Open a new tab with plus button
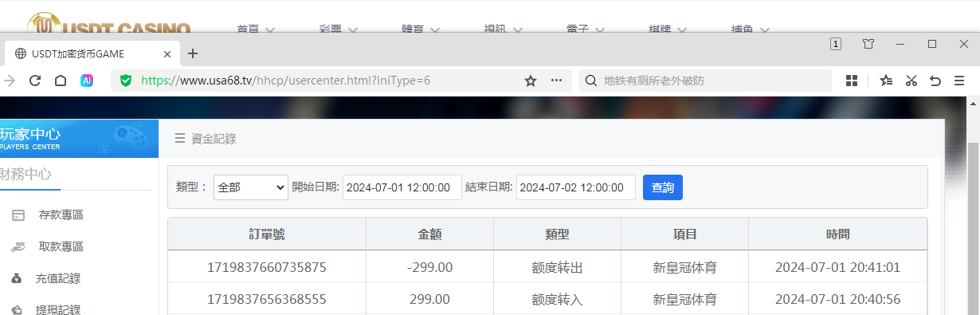 (193, 53)
